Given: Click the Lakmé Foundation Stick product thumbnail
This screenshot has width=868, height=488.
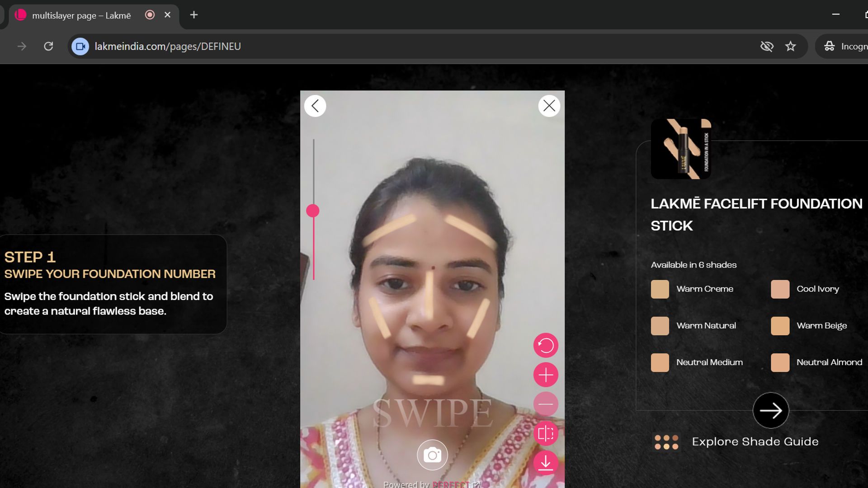Looking at the screenshot, I should [x=680, y=149].
